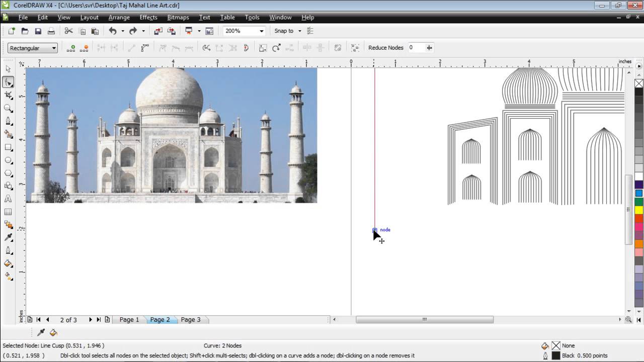
Task: Open the Options icon beside Snap to
Action: click(310, 31)
